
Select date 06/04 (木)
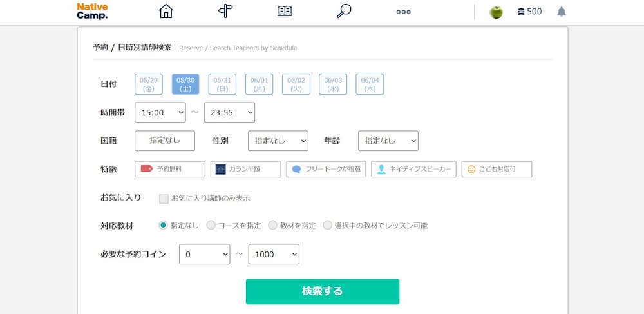click(x=370, y=84)
